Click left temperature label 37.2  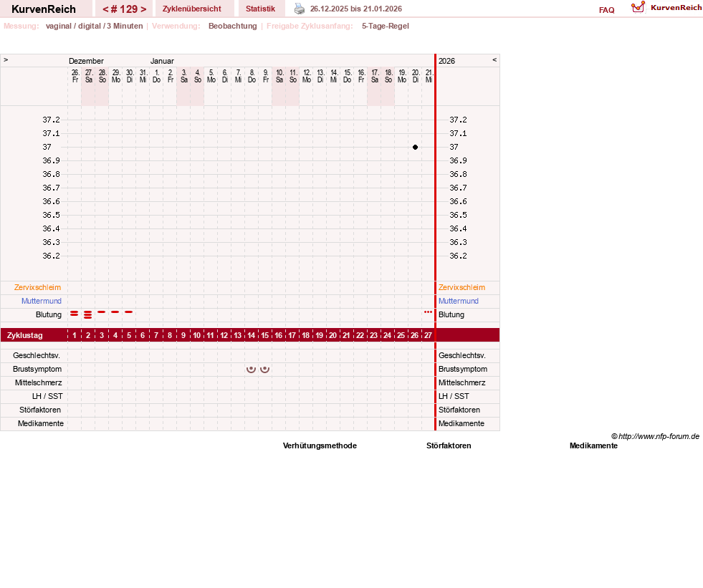[x=51, y=120]
